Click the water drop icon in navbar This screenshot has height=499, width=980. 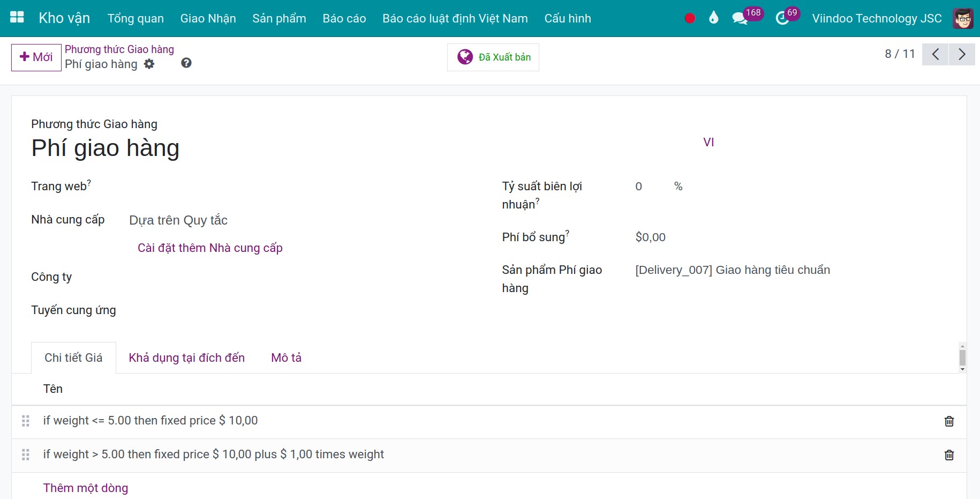tap(713, 18)
